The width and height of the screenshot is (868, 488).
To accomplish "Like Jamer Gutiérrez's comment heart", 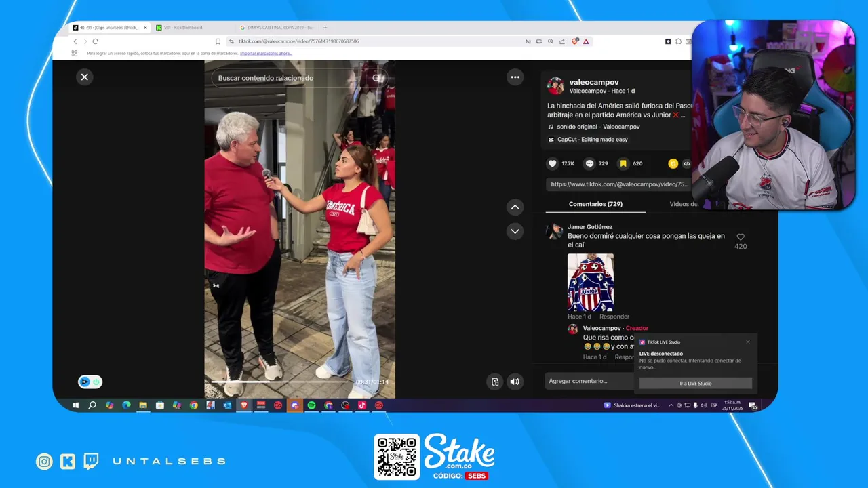I will (741, 237).
